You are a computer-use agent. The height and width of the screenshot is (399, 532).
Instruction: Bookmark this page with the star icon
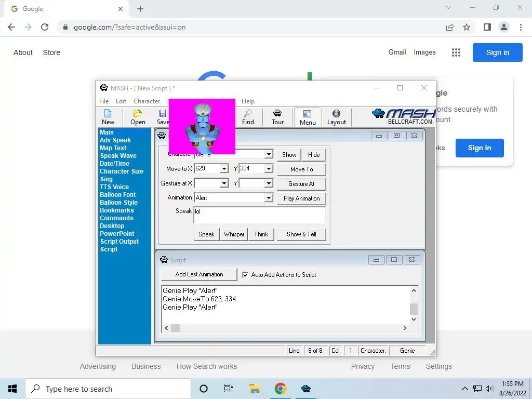coord(467,27)
